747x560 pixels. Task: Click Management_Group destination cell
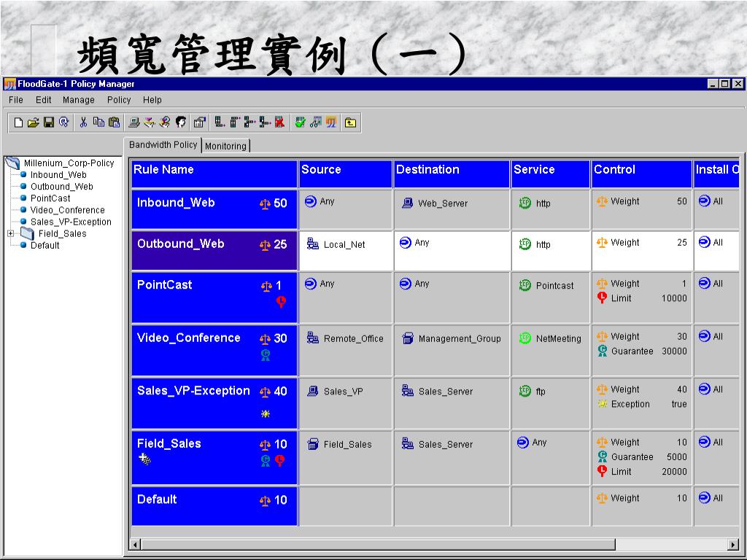pos(452,351)
